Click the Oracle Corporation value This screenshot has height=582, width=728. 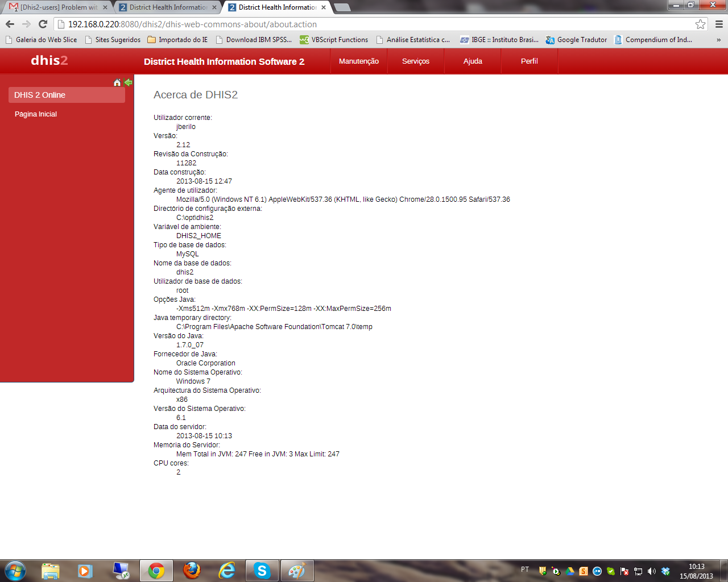coord(206,363)
